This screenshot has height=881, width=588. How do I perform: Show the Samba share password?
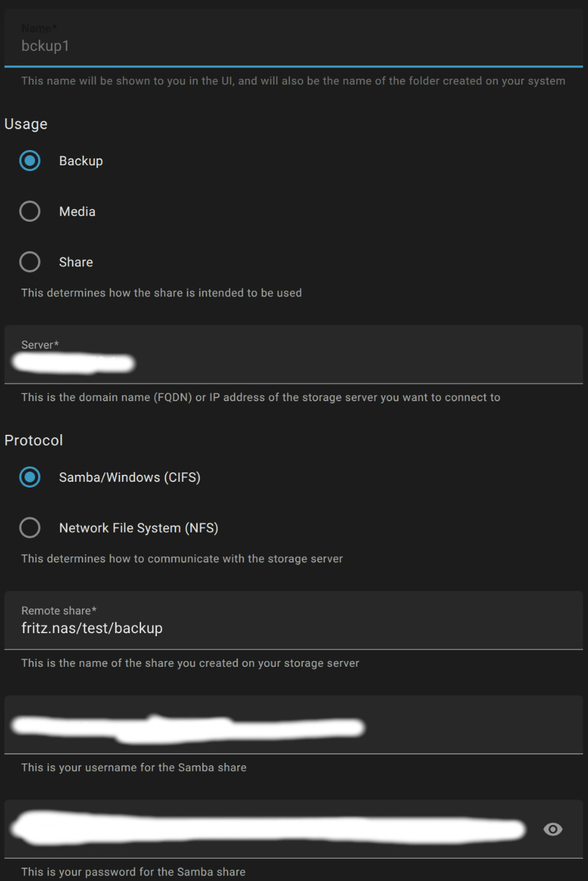pos(552,829)
